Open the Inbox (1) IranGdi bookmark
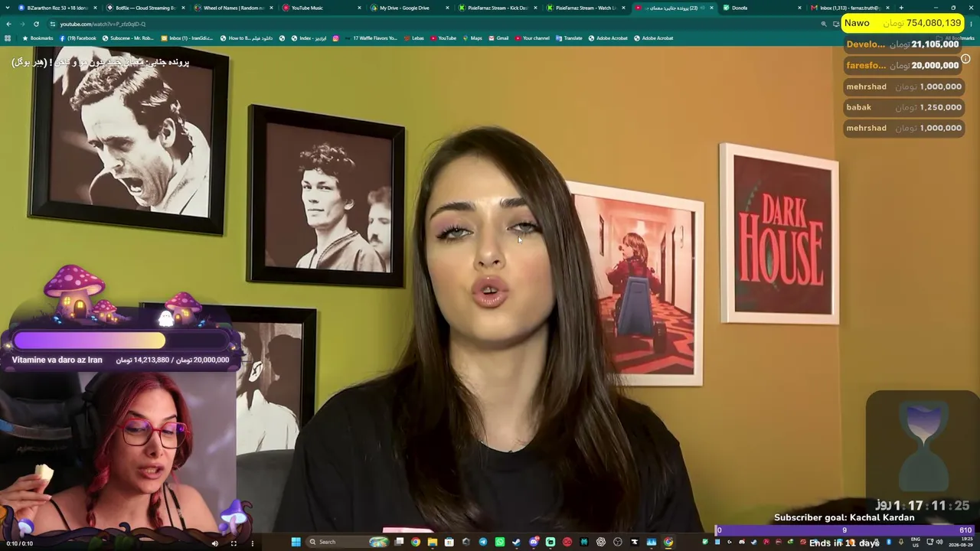Image resolution: width=980 pixels, height=551 pixels. [187, 38]
